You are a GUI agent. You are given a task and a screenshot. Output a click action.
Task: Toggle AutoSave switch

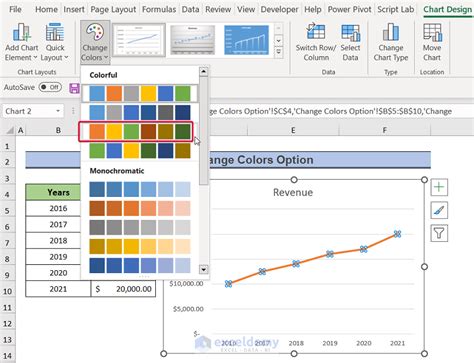click(x=50, y=87)
